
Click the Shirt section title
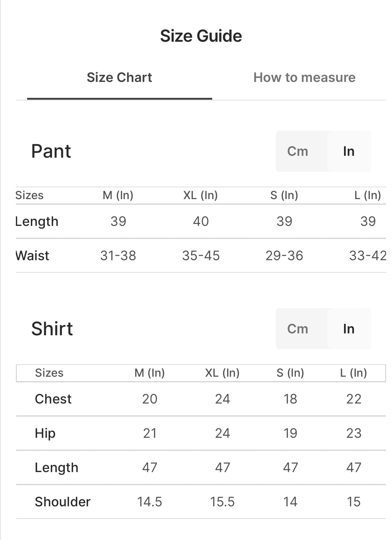pos(52,329)
